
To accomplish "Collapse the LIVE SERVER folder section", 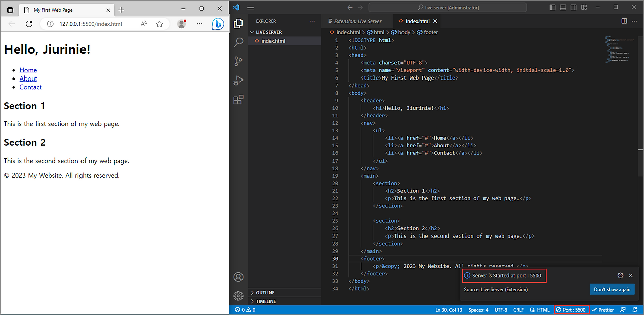I will pyautogui.click(x=285, y=32).
